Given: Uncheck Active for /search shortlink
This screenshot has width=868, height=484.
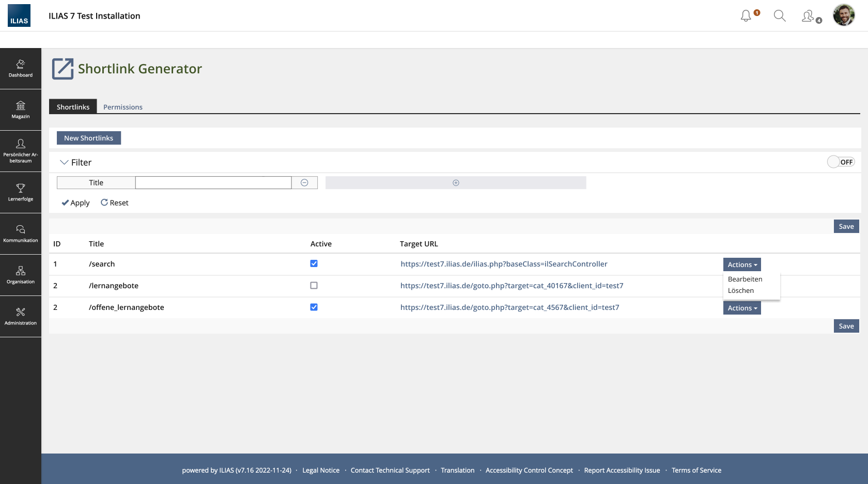Looking at the screenshot, I should (314, 263).
